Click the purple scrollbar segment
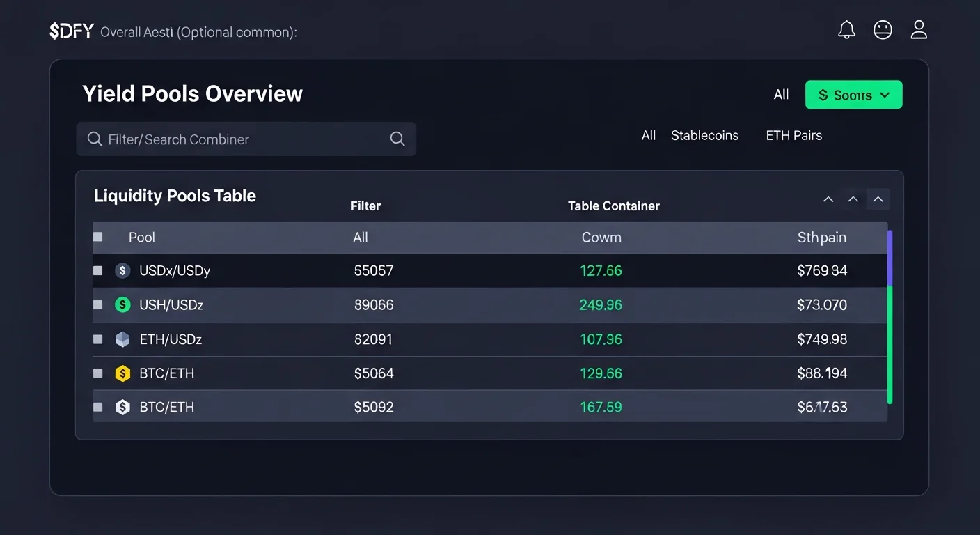 (x=890, y=258)
